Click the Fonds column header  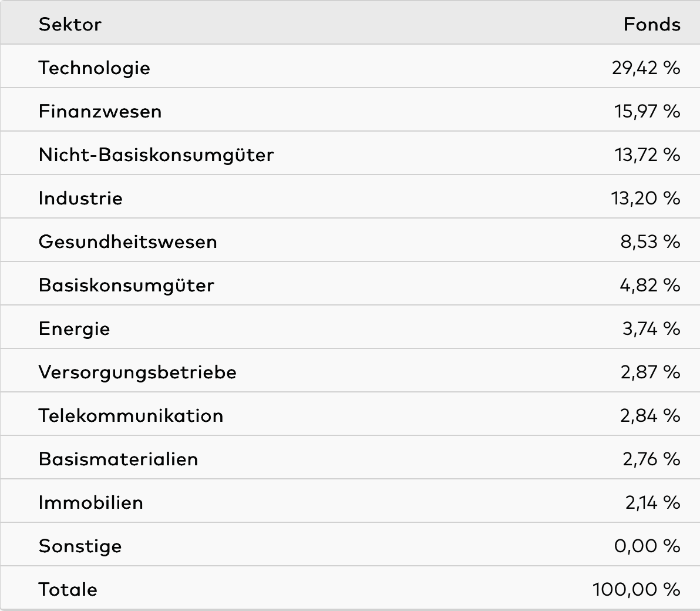point(652,24)
